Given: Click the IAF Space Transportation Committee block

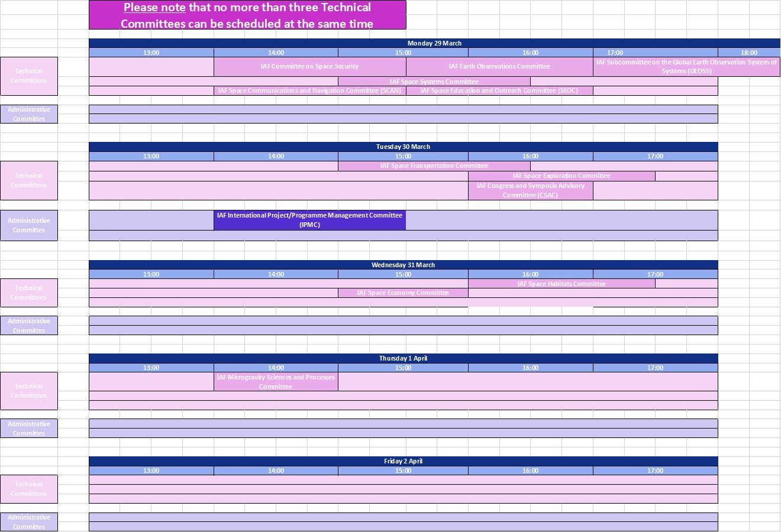Looking at the screenshot, I should coord(434,166).
